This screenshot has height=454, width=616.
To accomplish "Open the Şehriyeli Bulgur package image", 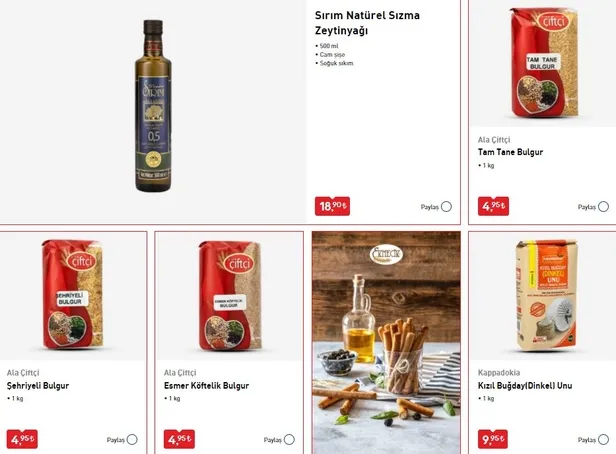I will 73,295.
